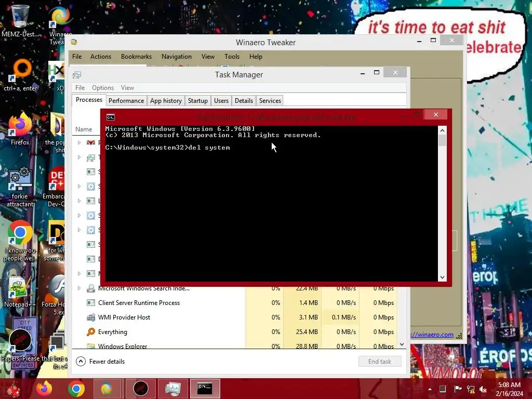This screenshot has height=399, width=532.
Task: Open the Winaero Tweaker Bookmarks menu
Action: [x=137, y=57]
